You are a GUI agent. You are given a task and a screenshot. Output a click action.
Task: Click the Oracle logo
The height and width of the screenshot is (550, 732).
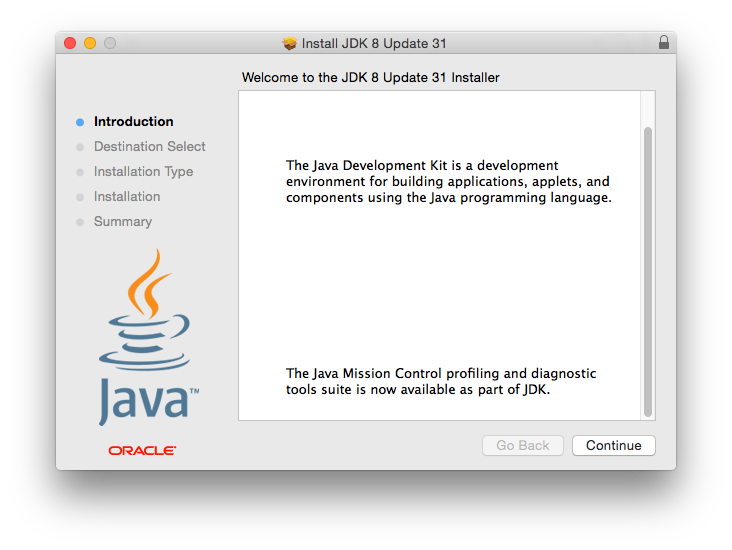coord(142,451)
